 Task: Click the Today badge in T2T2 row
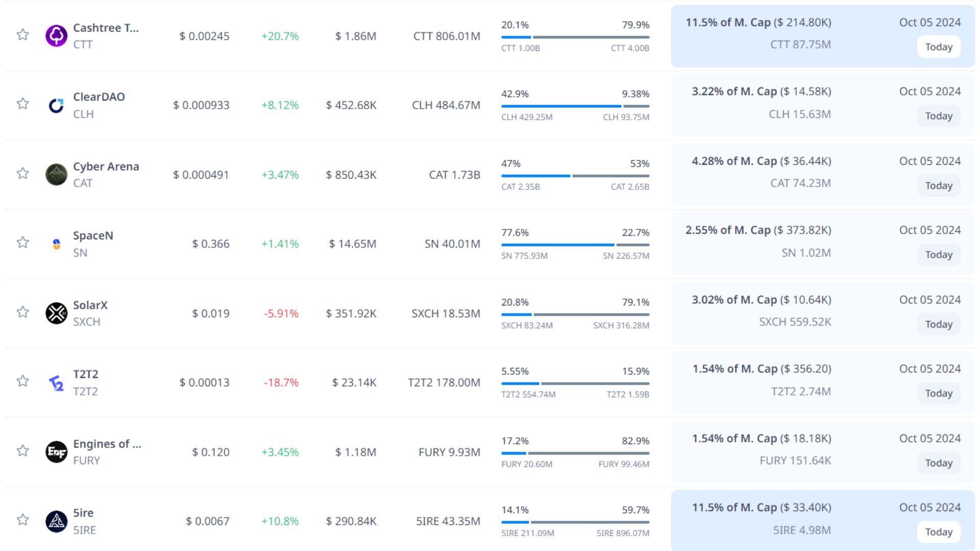(x=938, y=393)
